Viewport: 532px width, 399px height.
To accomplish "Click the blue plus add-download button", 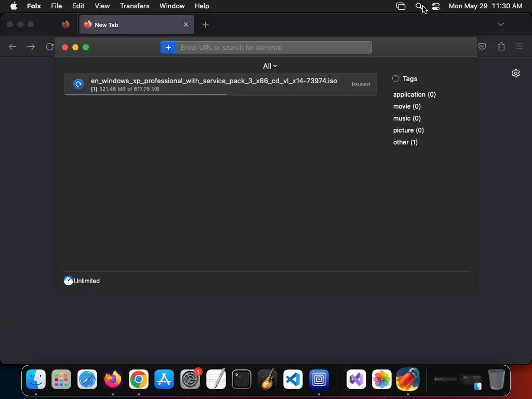I will click(168, 47).
